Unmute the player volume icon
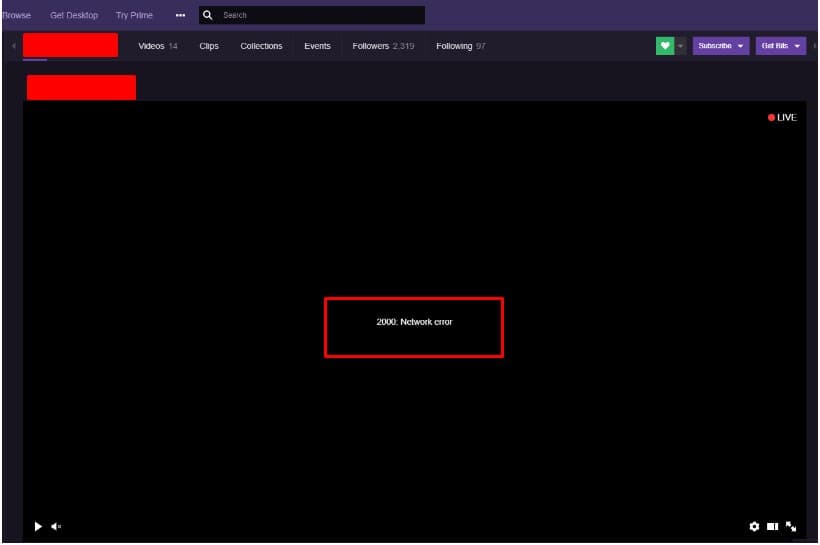 tap(56, 526)
